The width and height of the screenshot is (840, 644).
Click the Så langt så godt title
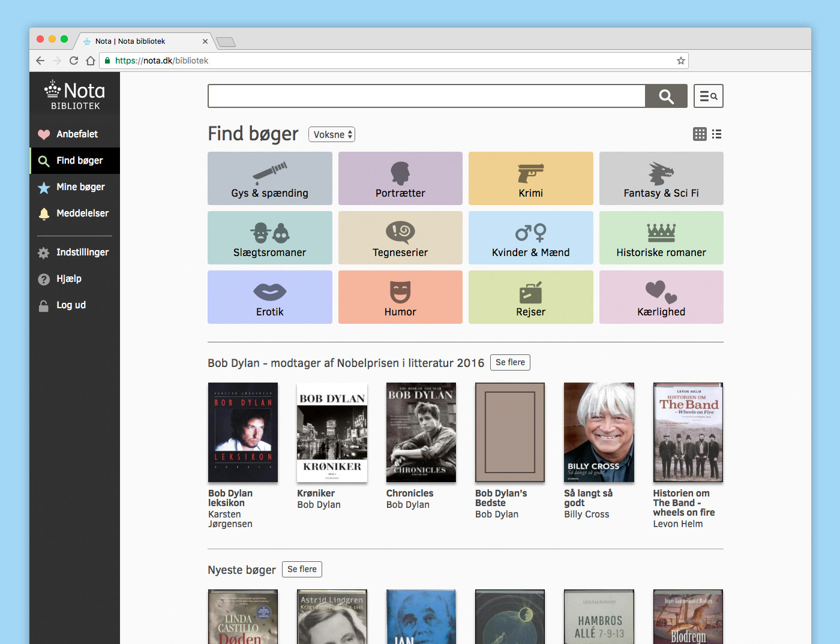(x=588, y=498)
